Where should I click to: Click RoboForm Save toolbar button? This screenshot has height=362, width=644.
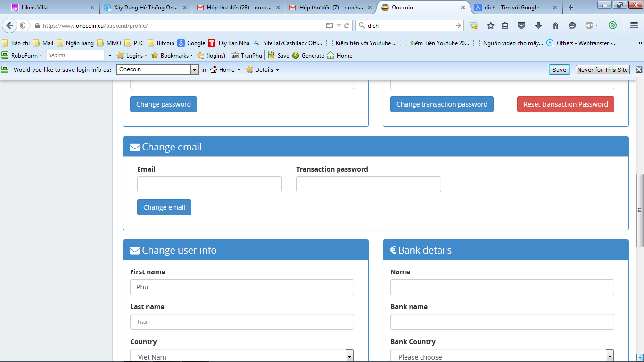[x=279, y=55]
